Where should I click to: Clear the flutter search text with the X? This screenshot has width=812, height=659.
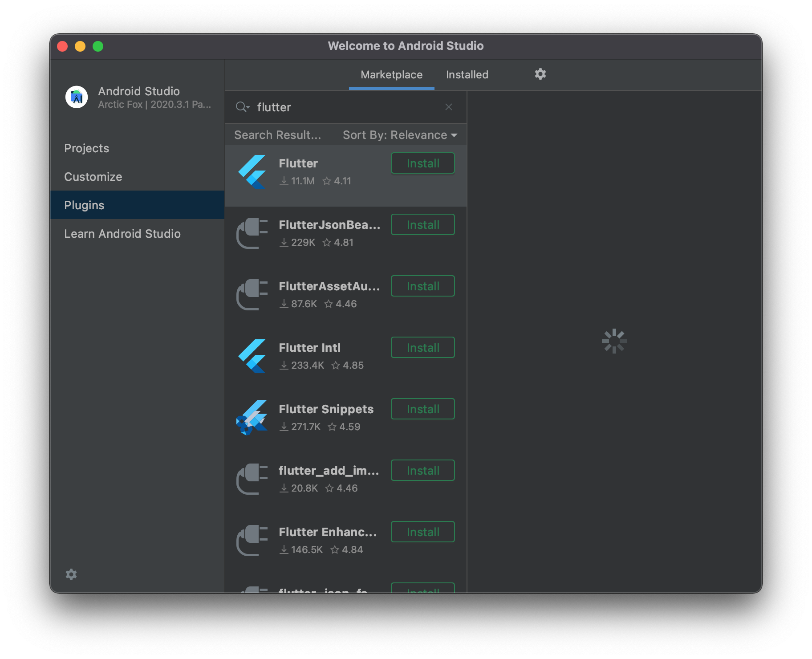point(449,107)
